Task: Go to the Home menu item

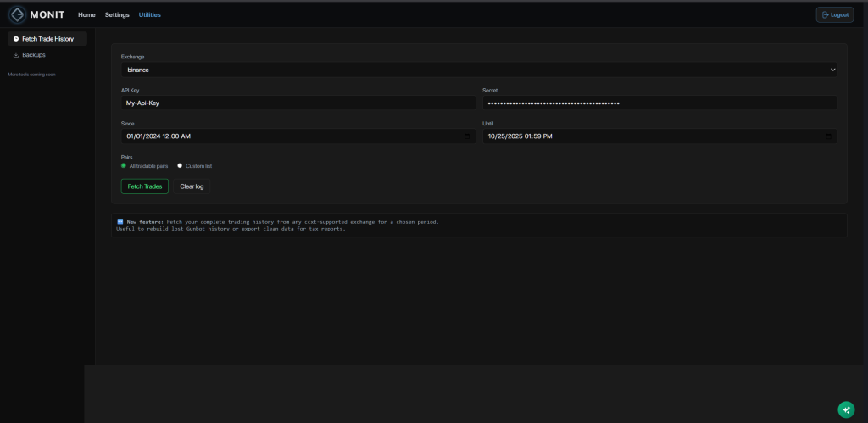Action: point(86,15)
